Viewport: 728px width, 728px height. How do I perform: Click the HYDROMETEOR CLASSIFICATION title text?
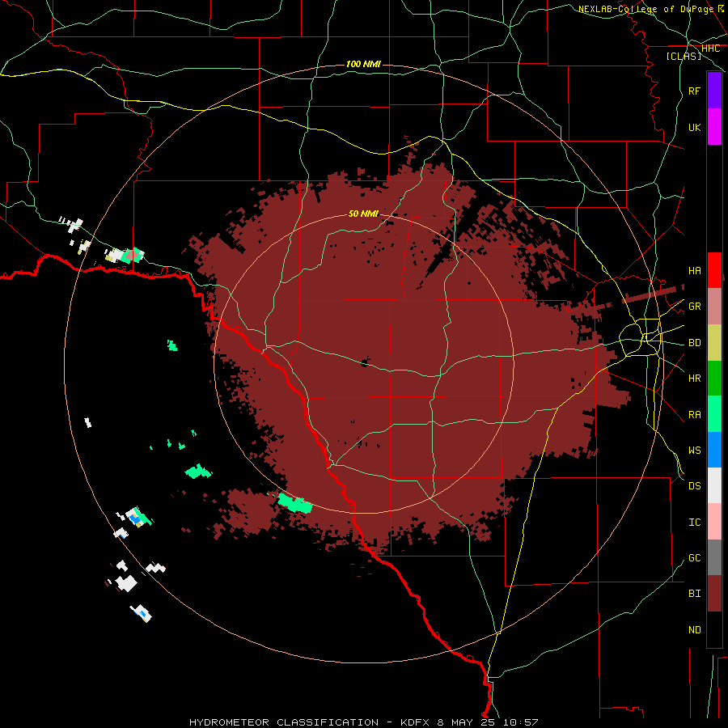click(284, 722)
